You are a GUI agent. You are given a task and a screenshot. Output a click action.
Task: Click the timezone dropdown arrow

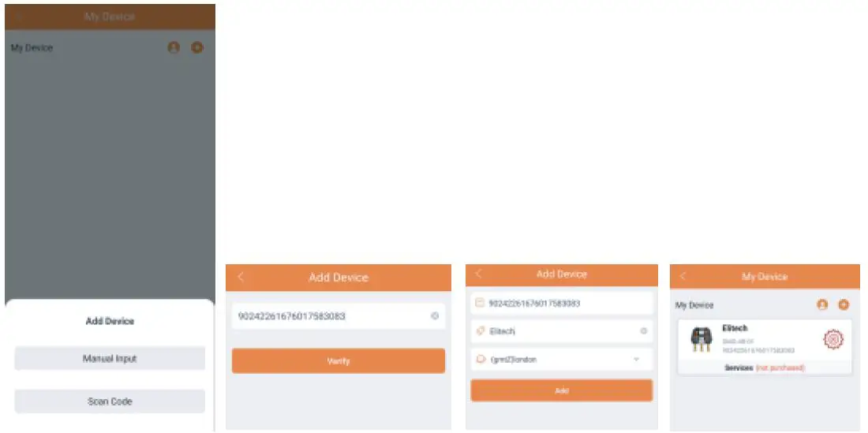point(636,360)
